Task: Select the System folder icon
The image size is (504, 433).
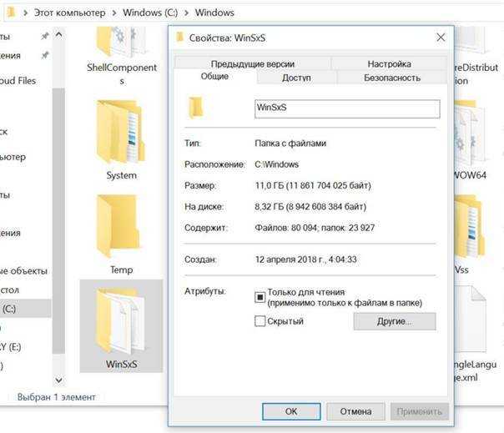Action: [x=121, y=133]
